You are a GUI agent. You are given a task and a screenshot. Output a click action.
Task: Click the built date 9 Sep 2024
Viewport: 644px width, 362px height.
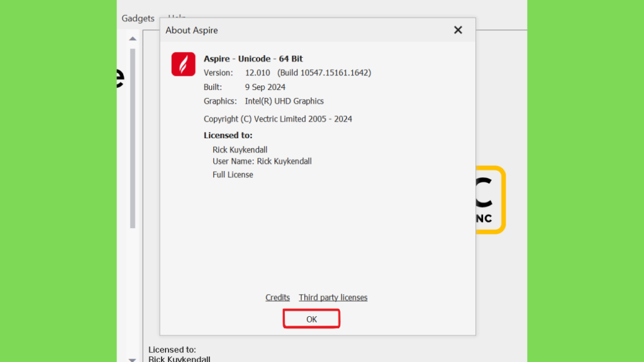coord(265,87)
